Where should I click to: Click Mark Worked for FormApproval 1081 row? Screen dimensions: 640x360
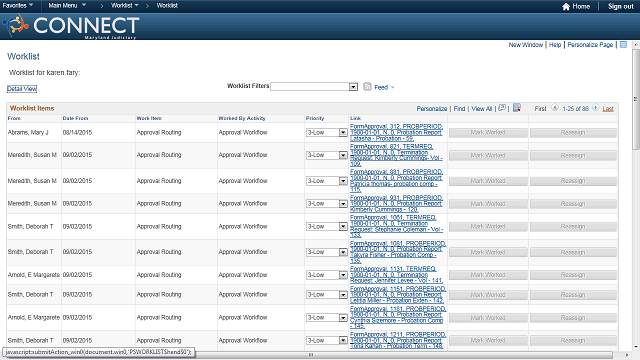click(x=488, y=253)
